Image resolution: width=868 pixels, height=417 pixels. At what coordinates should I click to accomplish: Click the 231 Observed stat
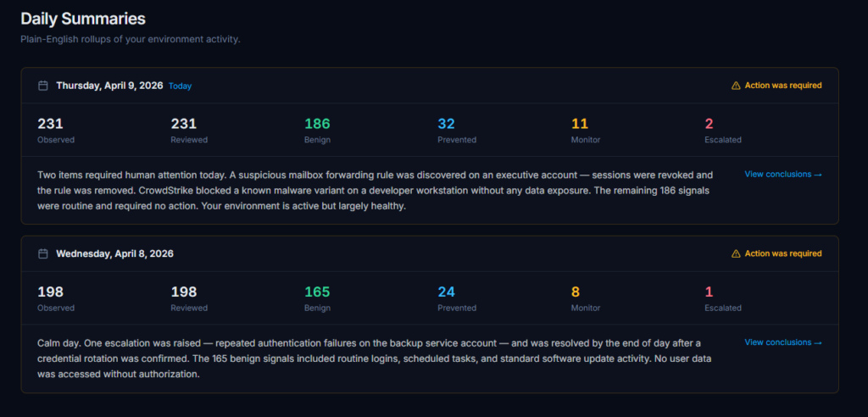pos(51,125)
